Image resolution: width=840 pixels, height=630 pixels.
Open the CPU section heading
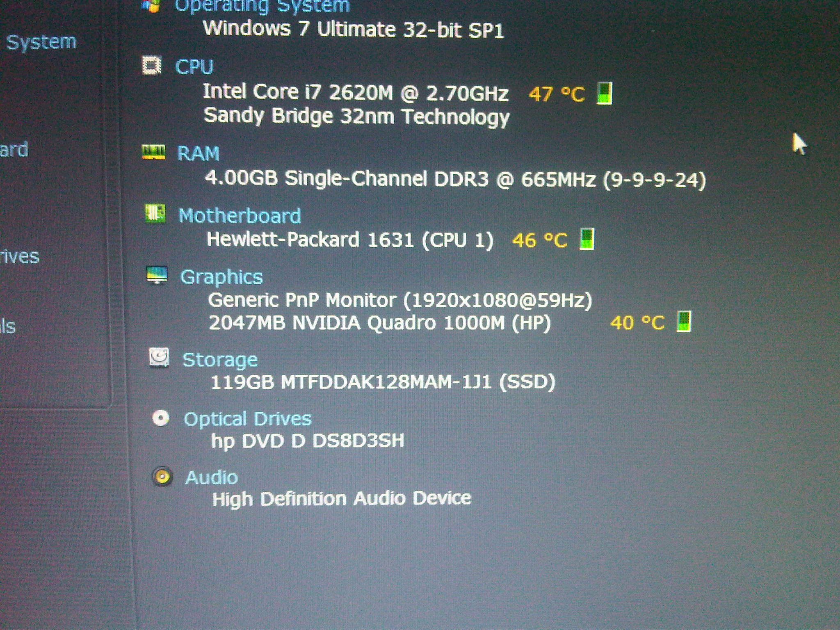[x=194, y=66]
